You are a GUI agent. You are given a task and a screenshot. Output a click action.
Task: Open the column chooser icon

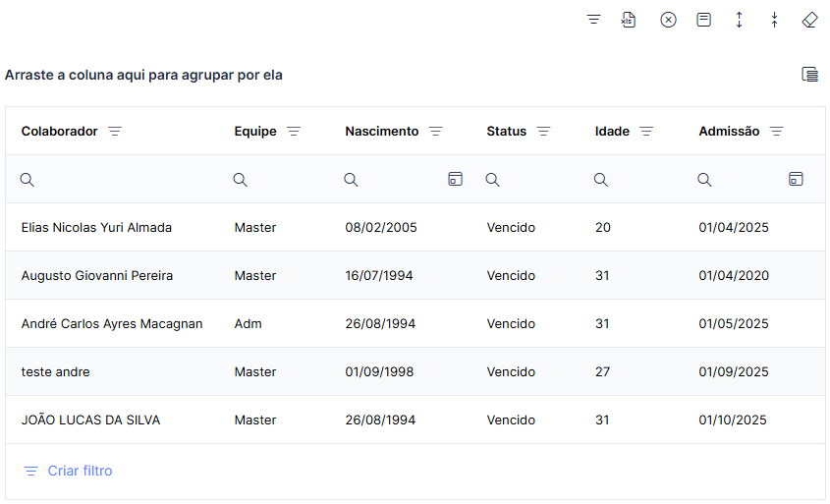[x=810, y=75]
